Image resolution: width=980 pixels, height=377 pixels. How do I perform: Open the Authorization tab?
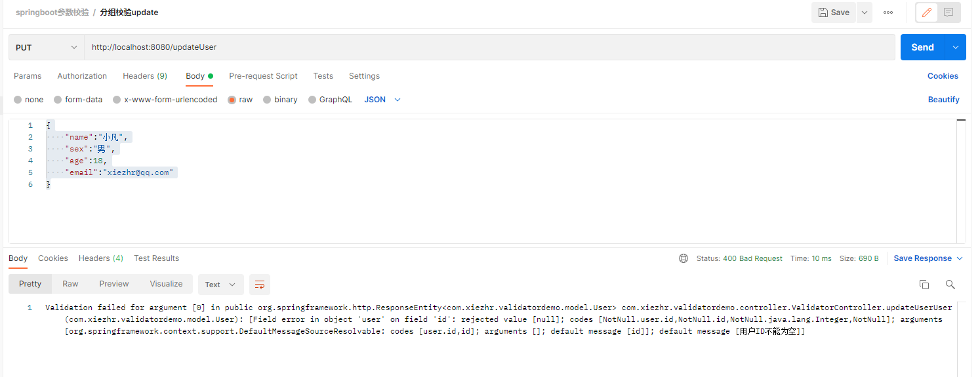click(82, 76)
